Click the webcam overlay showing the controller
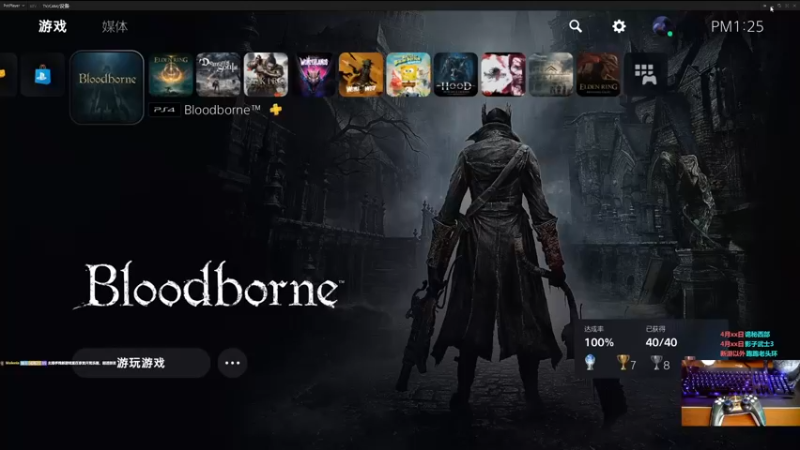This screenshot has height=450, width=800. 740,393
